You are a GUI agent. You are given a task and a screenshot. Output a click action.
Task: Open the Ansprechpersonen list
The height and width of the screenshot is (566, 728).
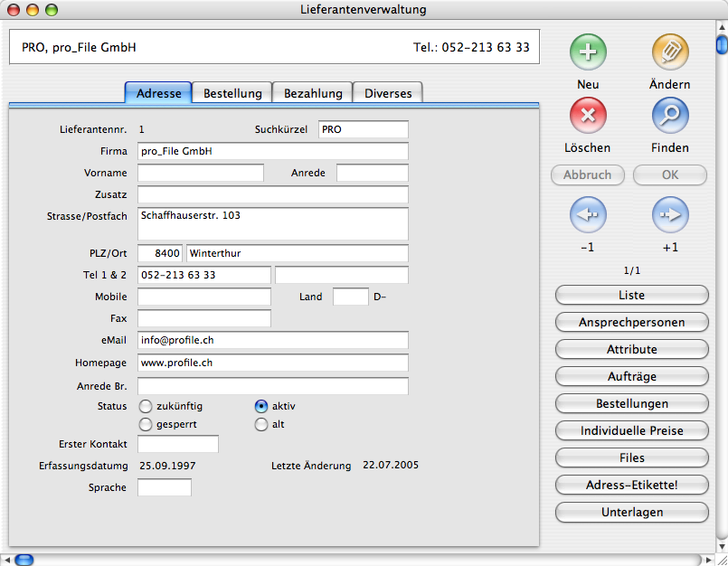(x=631, y=322)
